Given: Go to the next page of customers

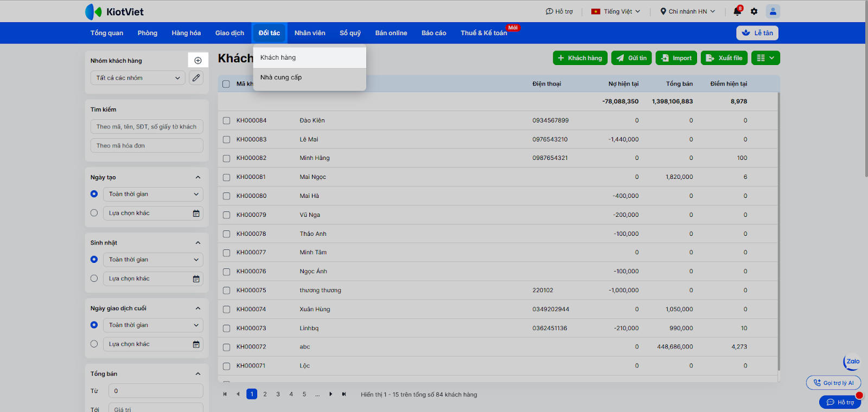Looking at the screenshot, I should [x=331, y=394].
